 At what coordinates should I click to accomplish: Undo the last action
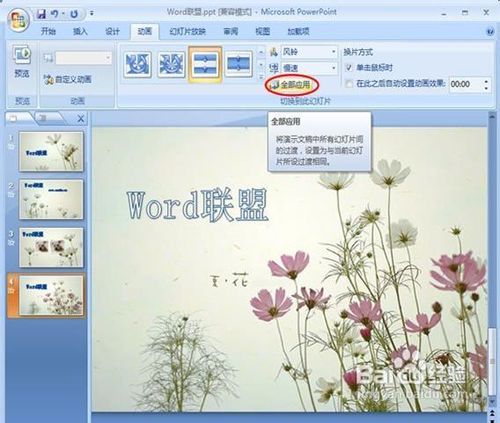(54, 14)
